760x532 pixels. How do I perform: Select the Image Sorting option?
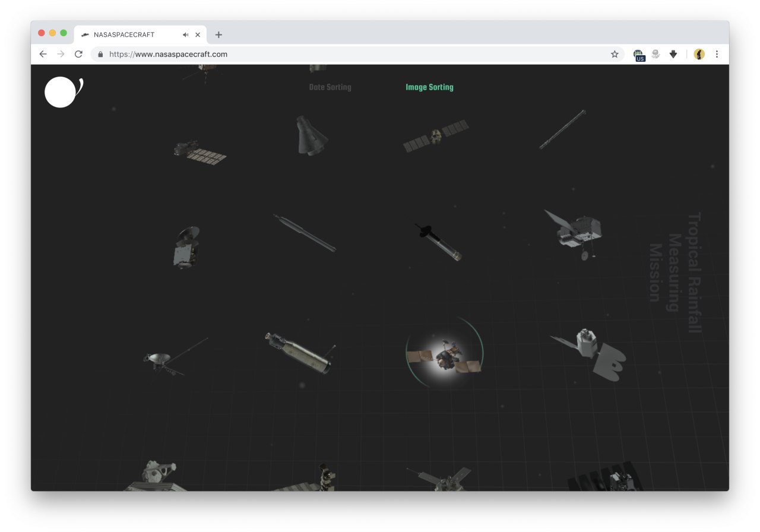click(x=429, y=87)
